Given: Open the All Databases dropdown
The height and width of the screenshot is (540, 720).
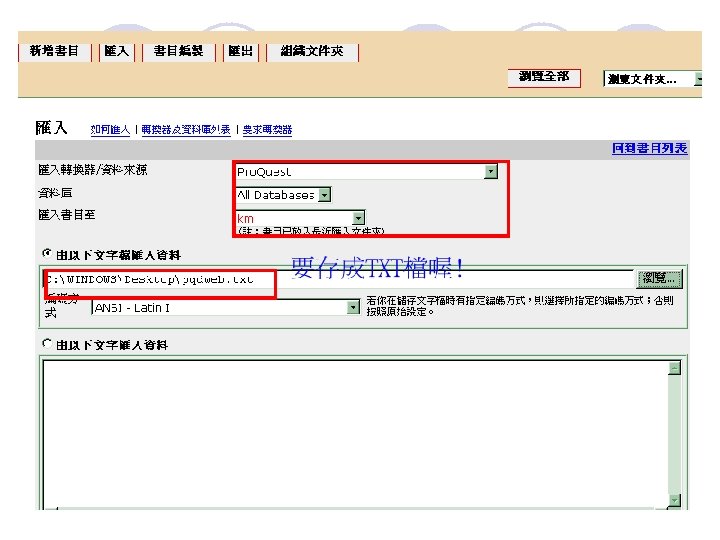Looking at the screenshot, I should (x=325, y=195).
